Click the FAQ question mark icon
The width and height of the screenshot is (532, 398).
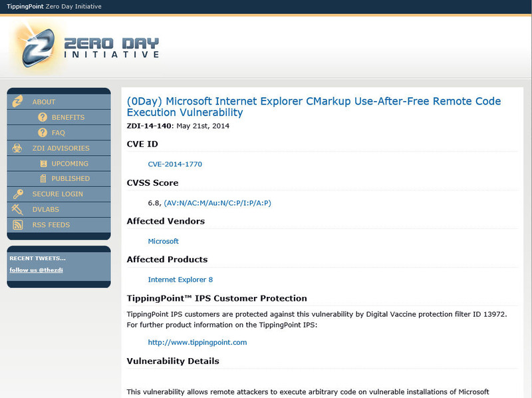(x=43, y=132)
